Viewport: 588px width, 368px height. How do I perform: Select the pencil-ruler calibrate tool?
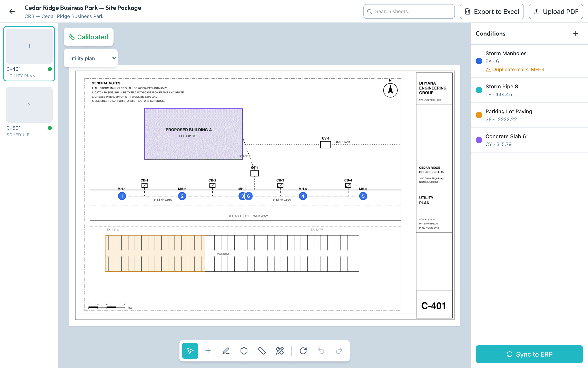point(280,351)
